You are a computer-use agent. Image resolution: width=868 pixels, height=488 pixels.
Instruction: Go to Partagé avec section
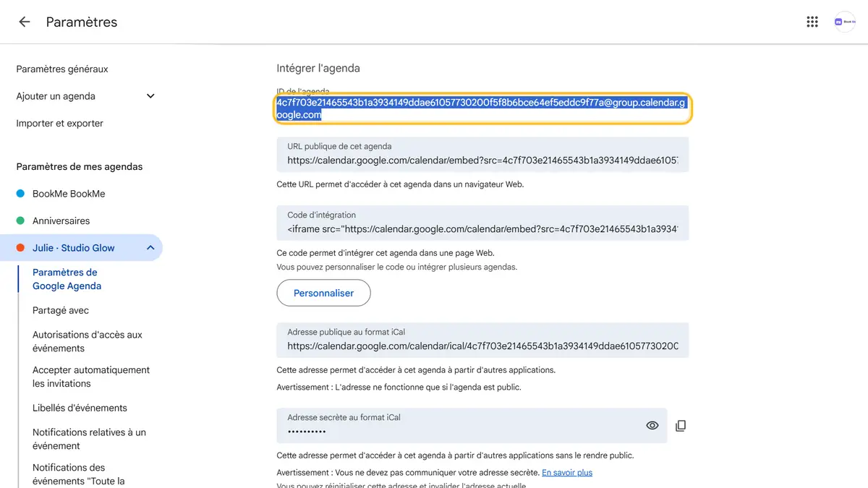pos(61,310)
